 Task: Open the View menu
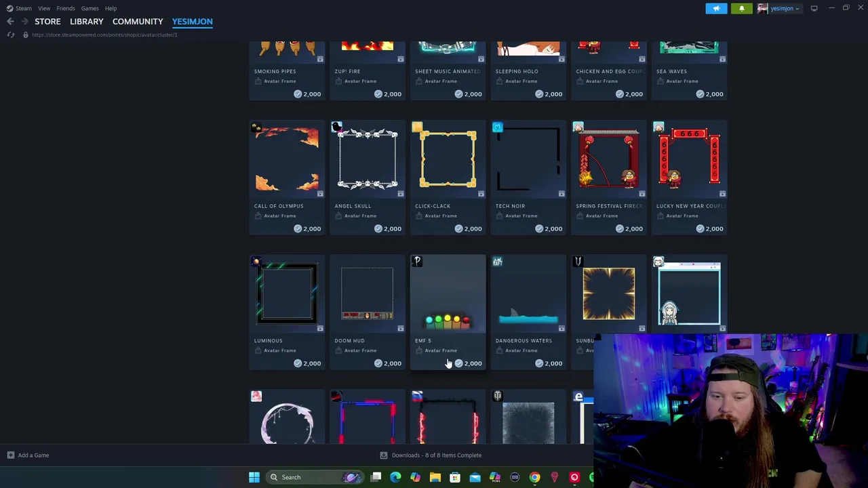coord(44,8)
